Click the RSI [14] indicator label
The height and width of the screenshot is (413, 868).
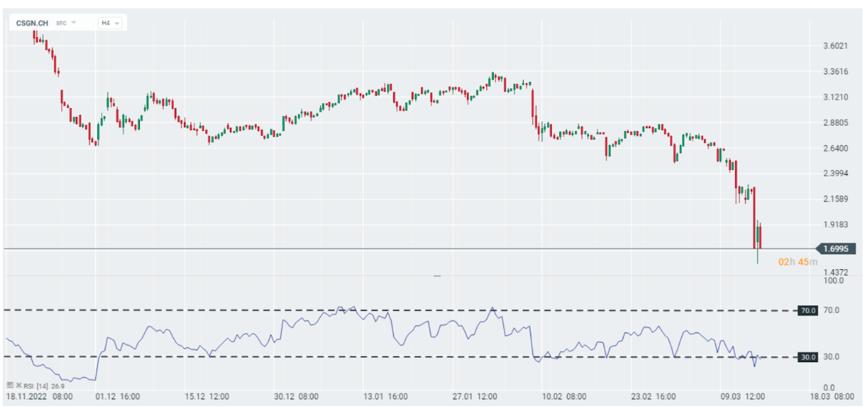click(x=38, y=385)
